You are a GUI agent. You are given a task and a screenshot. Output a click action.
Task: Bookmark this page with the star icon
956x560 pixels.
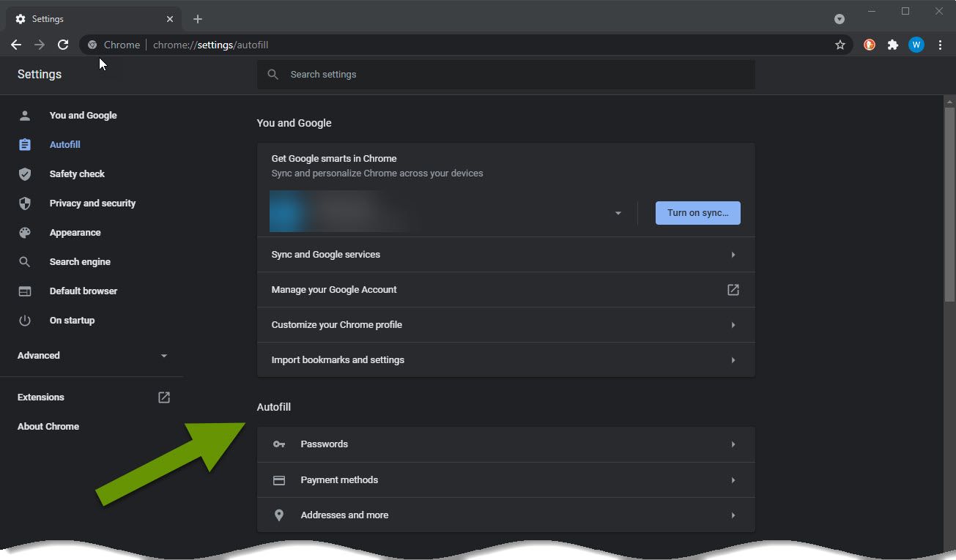click(x=840, y=45)
